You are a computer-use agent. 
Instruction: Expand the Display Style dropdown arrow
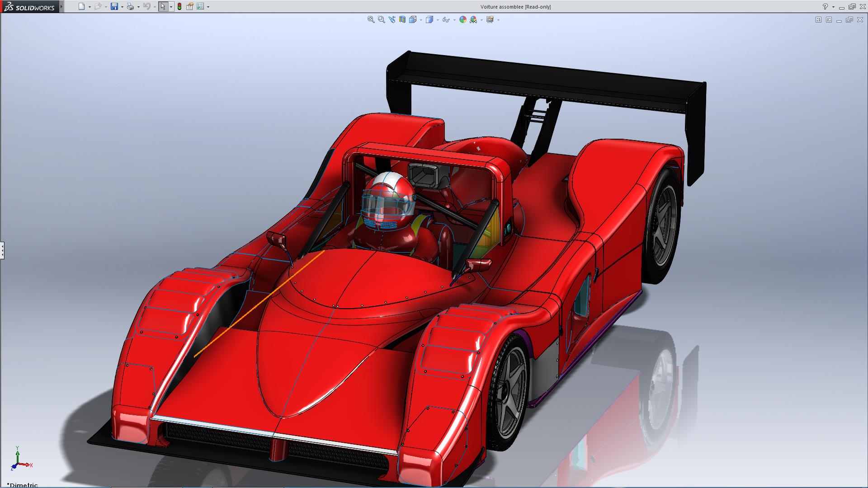[x=438, y=20]
